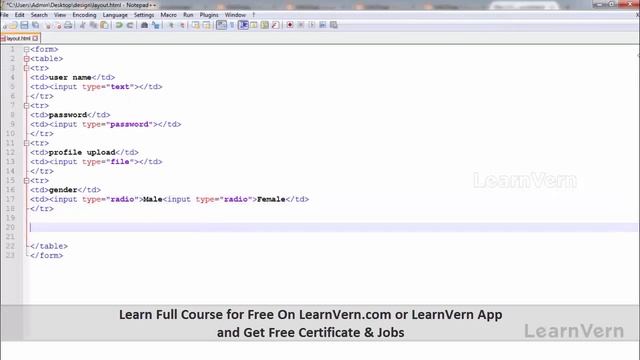The height and width of the screenshot is (360, 640).
Task: Toggle the Indent Guide toolbar button
Action: click(x=243, y=25)
